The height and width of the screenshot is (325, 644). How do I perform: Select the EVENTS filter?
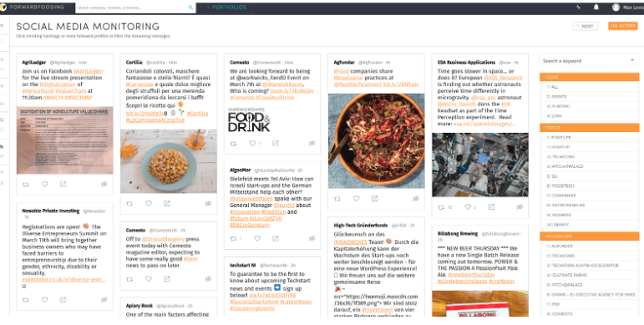[x=590, y=97]
